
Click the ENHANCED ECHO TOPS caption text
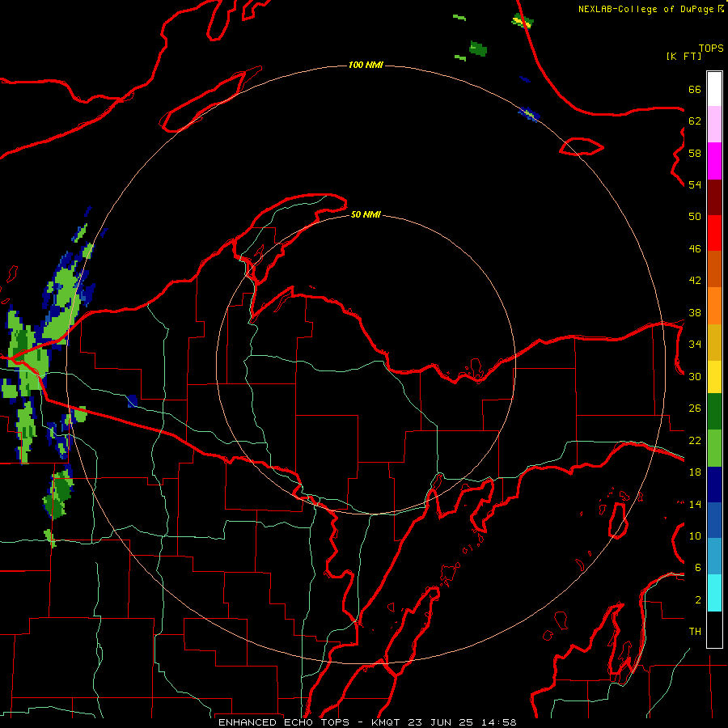pos(284,722)
